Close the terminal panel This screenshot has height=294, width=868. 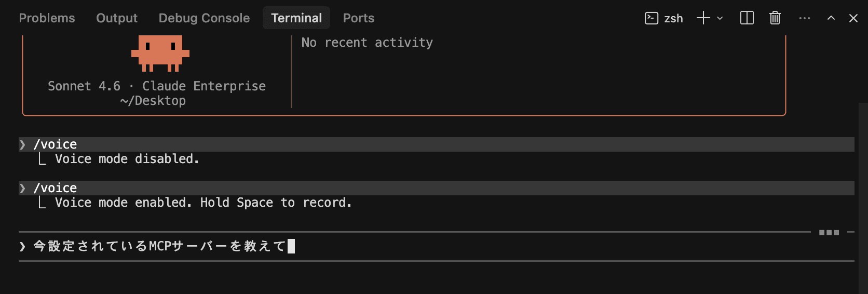pos(853,18)
